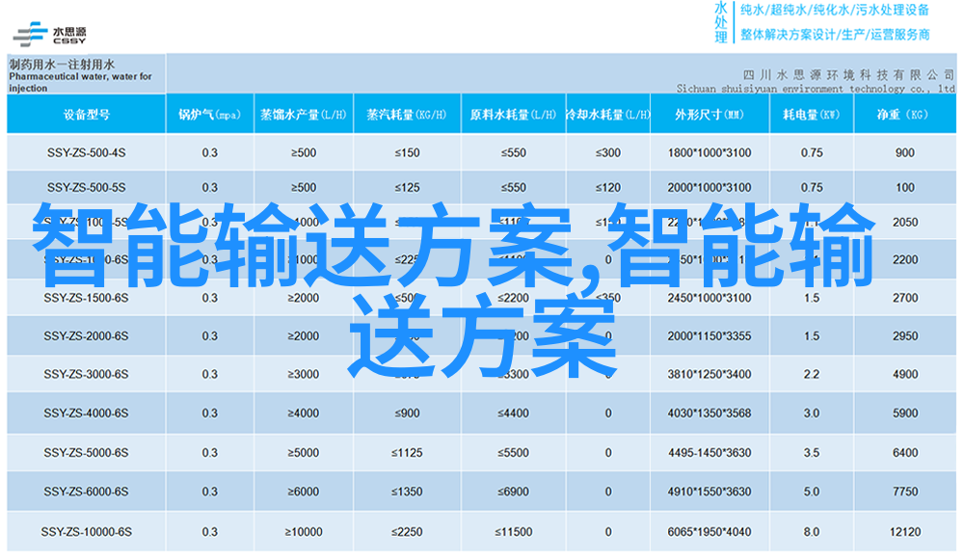Select the SSY-ZS-2000-6S model cell
Image resolution: width=964 pixels, height=560 pixels.
point(86,336)
